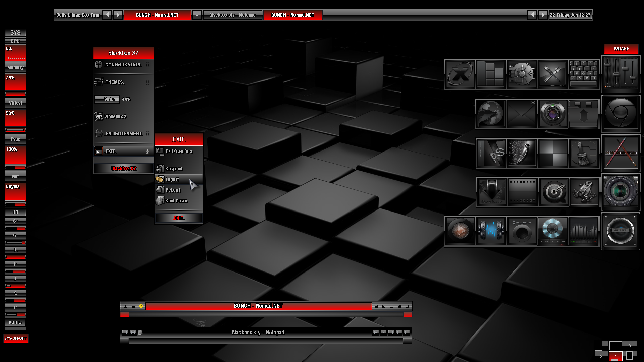This screenshot has width=644, height=362.
Task: Launch the email client icon
Action: [x=522, y=114]
